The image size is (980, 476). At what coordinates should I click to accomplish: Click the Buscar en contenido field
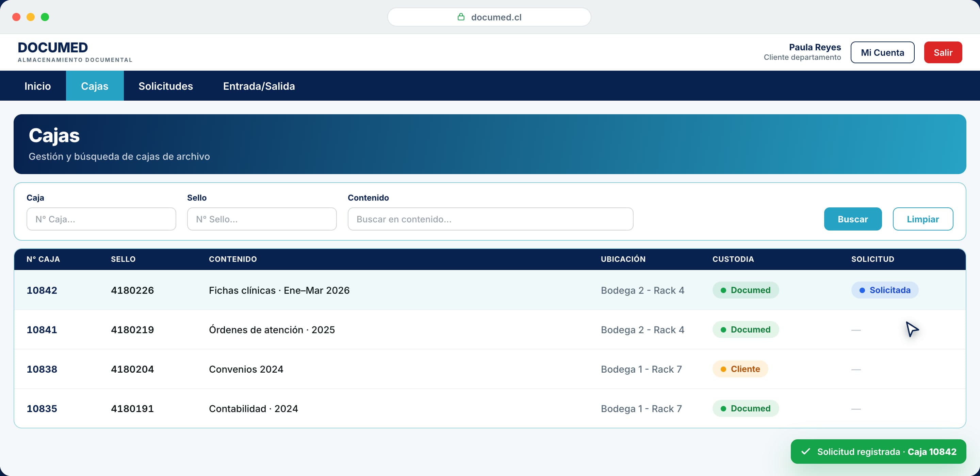(490, 219)
